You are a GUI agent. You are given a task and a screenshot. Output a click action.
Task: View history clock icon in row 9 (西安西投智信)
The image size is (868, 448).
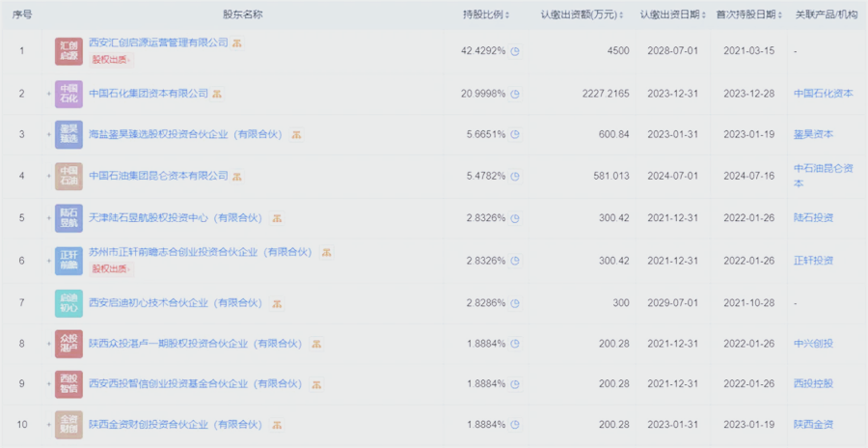click(x=515, y=384)
